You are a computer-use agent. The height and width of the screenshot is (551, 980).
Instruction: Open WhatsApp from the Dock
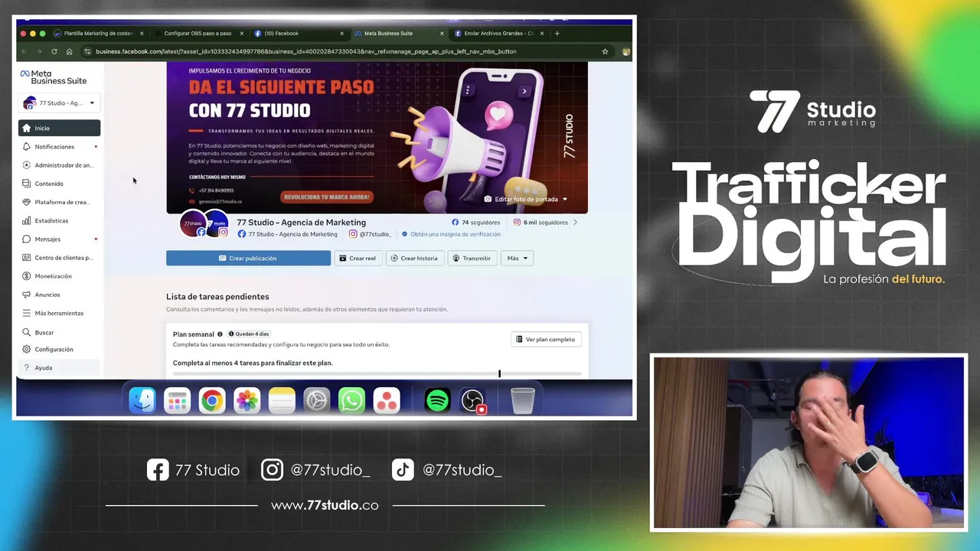[x=351, y=400]
